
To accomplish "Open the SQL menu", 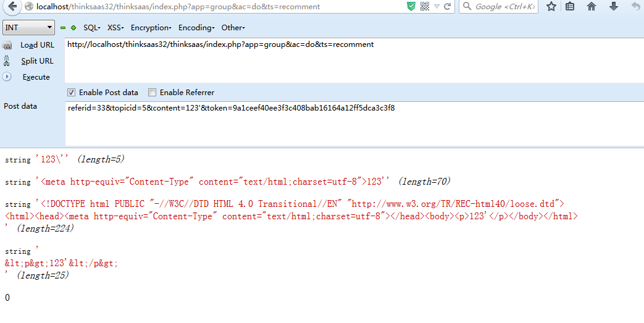I will coord(92,28).
